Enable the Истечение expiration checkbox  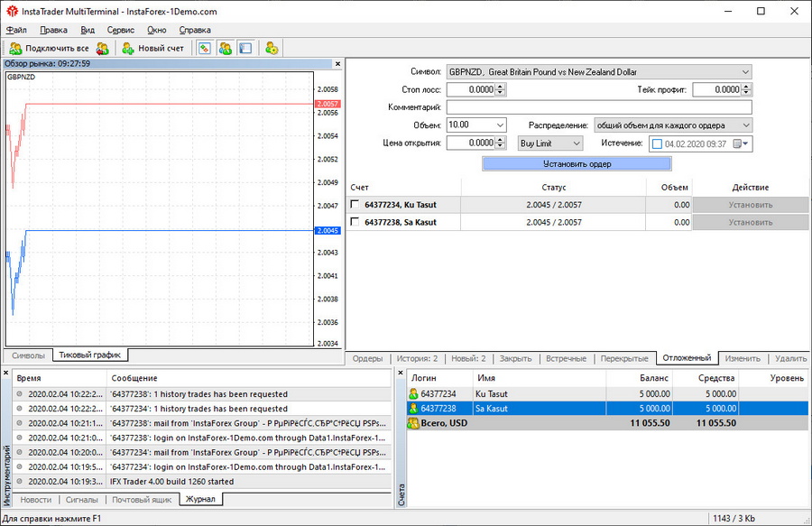coord(657,143)
